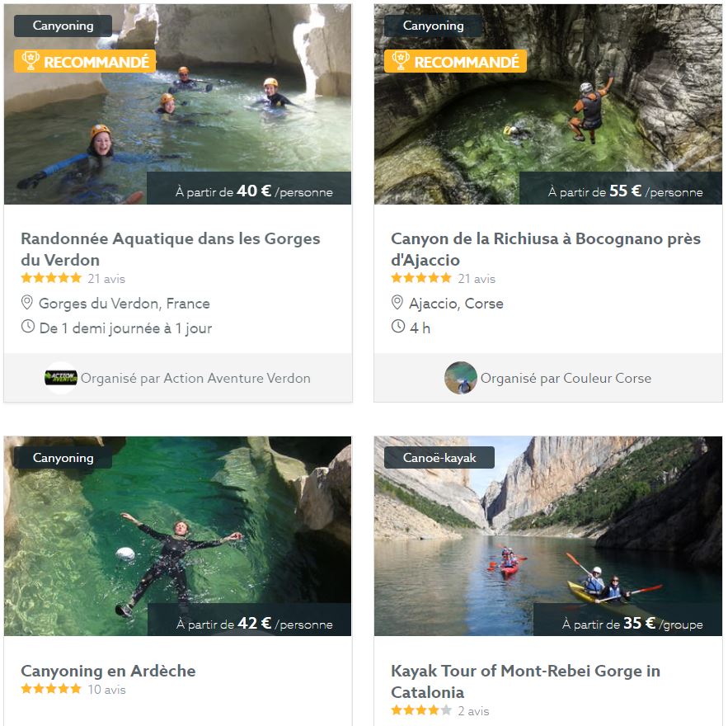Click the clock icon beside 4 h
Viewport: 728px width, 726px height.
pos(398,327)
